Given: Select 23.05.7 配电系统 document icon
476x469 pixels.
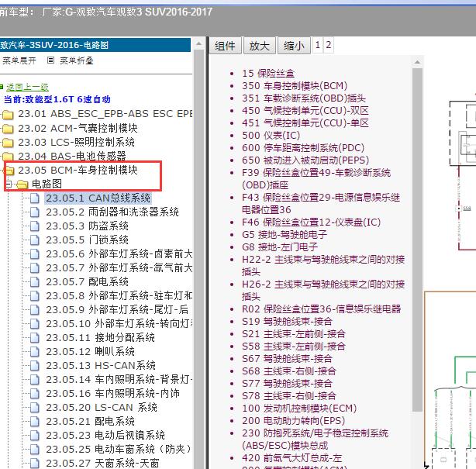Looking at the screenshot, I should tap(35, 282).
